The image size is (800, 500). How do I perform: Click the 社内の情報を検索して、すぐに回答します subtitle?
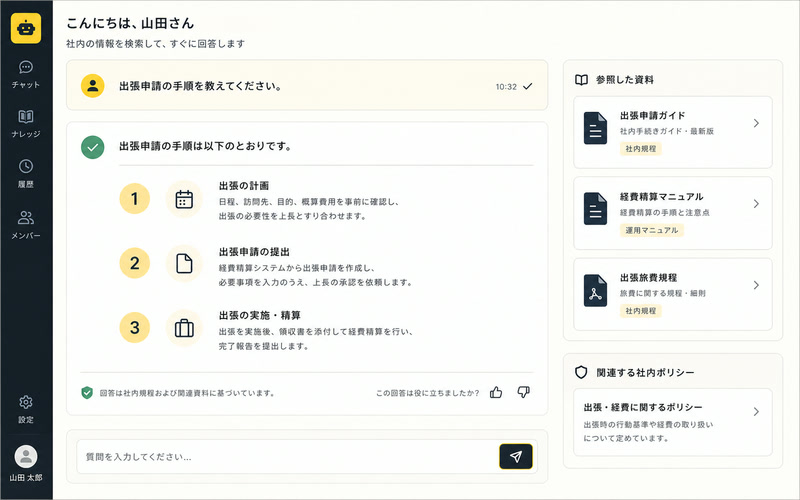pyautogui.click(x=156, y=44)
